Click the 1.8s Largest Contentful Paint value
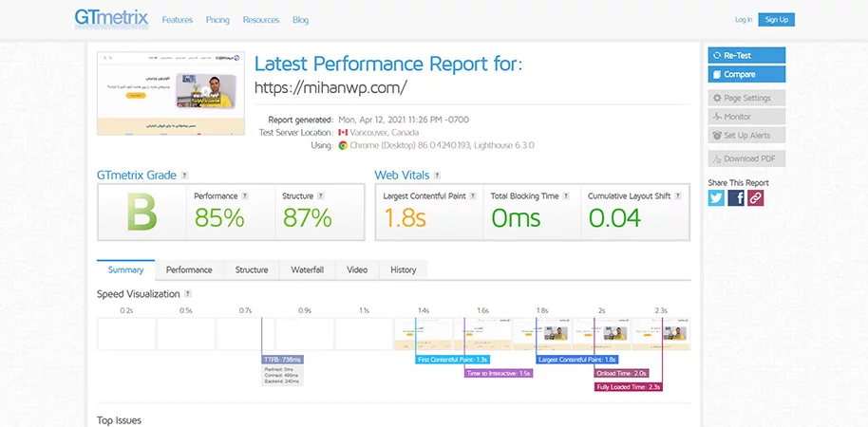868x427 pixels. [405, 218]
